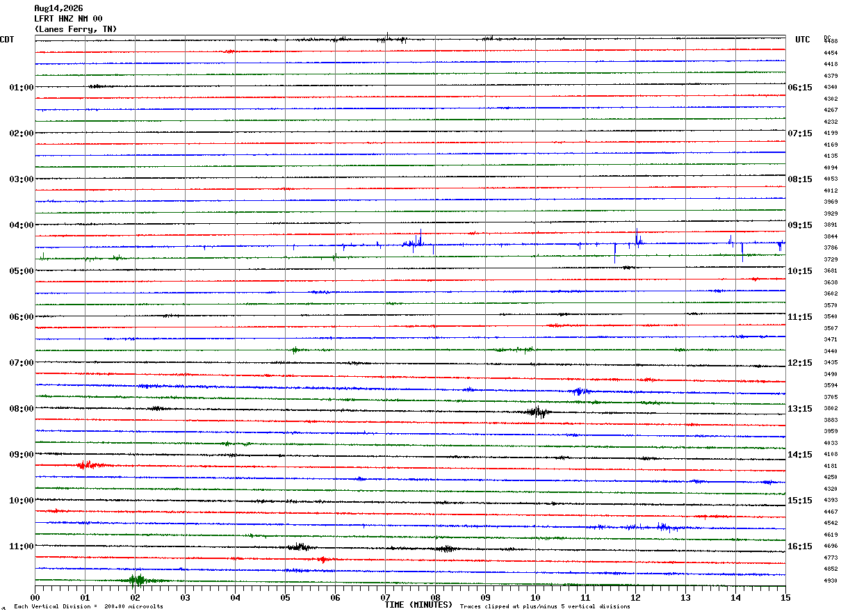Image resolution: width=841 pixels, height=616 pixels.
Task: Click the 06:15 UTC time label
Action: [x=800, y=88]
